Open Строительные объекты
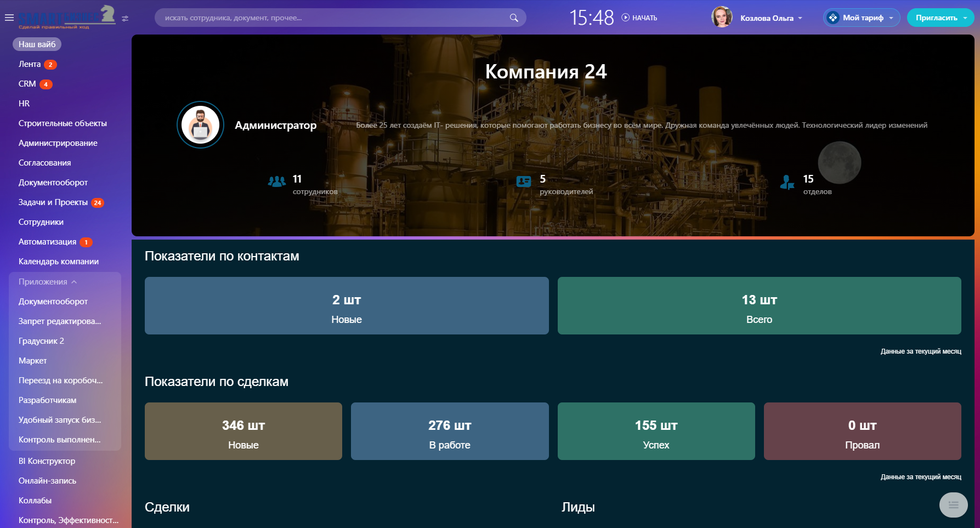 pos(63,123)
